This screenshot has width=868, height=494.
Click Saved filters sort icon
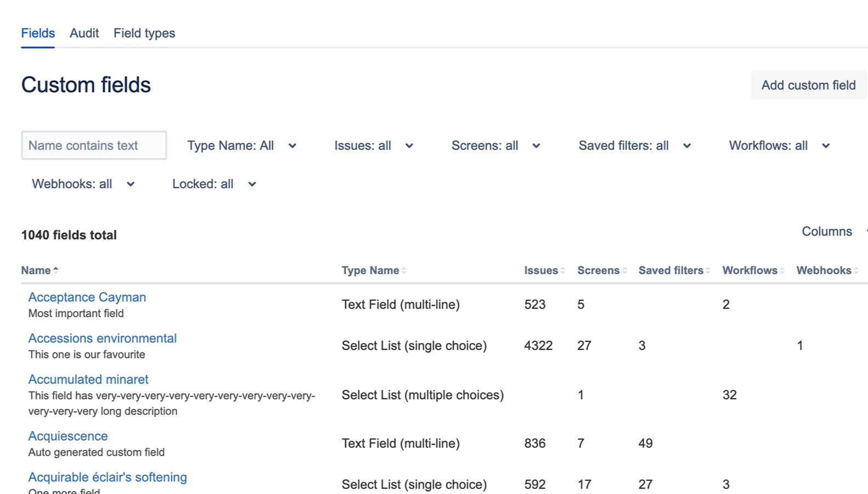tap(708, 271)
